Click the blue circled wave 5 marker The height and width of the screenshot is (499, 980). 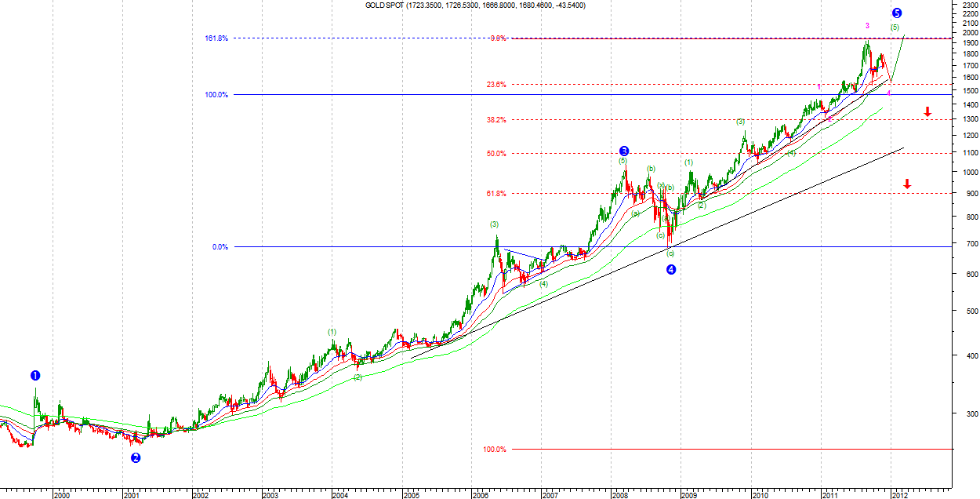click(x=897, y=13)
